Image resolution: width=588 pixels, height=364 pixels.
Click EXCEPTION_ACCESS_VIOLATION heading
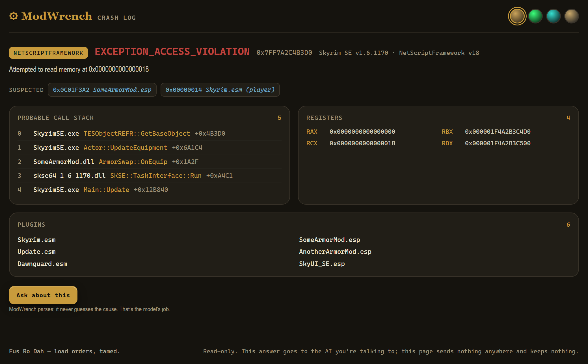click(x=172, y=52)
